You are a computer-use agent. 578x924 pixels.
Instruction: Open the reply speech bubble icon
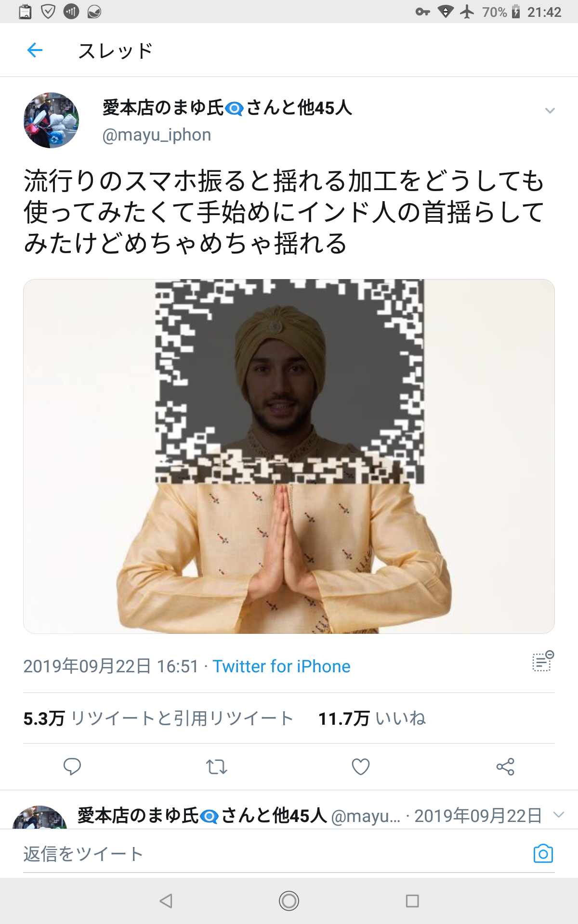[72, 766]
